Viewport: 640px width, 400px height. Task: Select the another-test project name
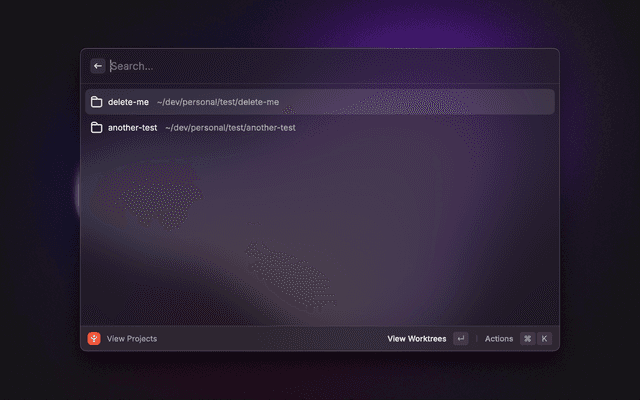tap(132, 128)
